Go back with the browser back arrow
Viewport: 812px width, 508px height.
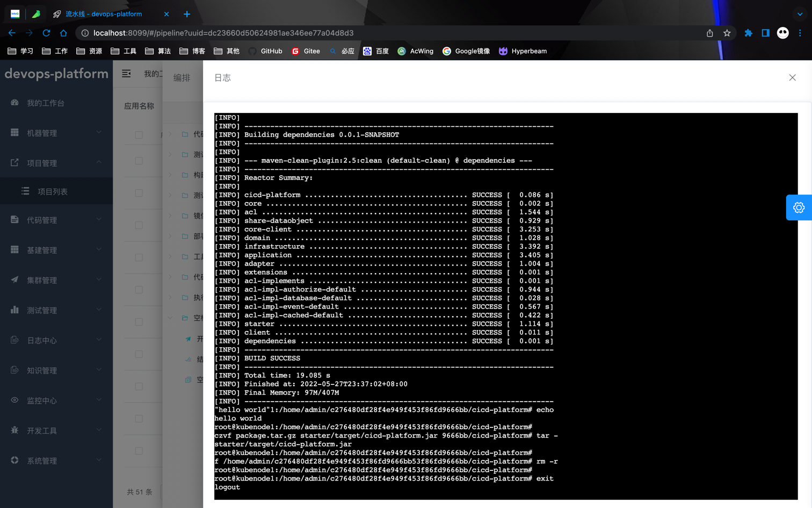[x=12, y=33]
